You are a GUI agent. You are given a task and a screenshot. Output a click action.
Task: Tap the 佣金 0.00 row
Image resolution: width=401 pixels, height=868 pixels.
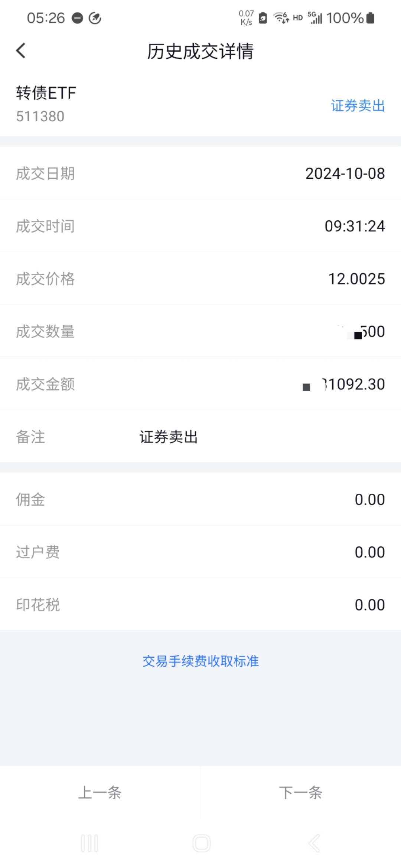coord(200,499)
